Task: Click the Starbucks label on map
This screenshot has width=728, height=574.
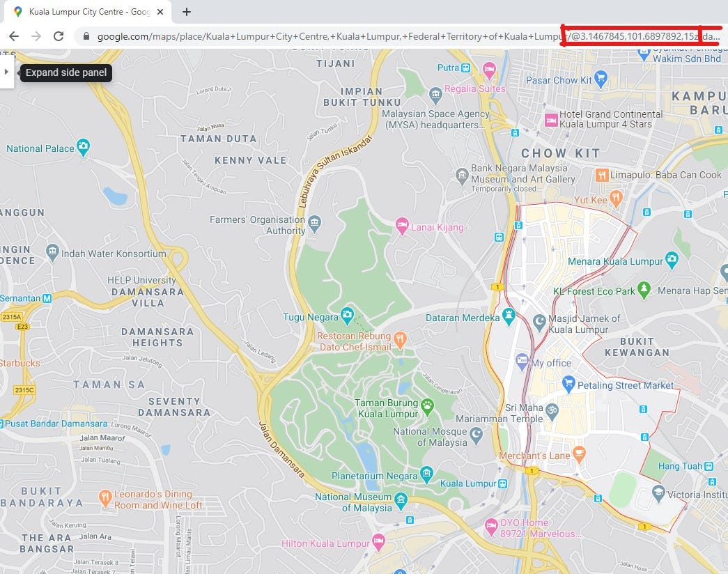Action: (20, 363)
